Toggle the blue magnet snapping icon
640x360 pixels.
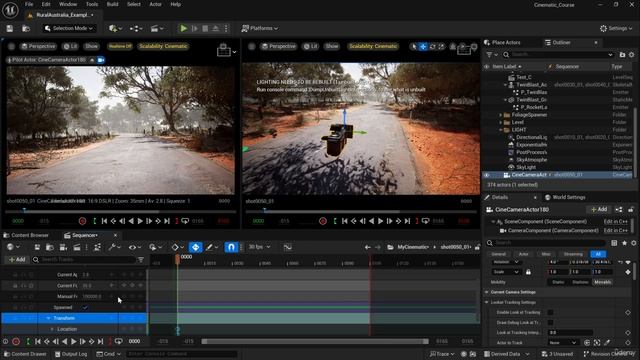click(231, 247)
